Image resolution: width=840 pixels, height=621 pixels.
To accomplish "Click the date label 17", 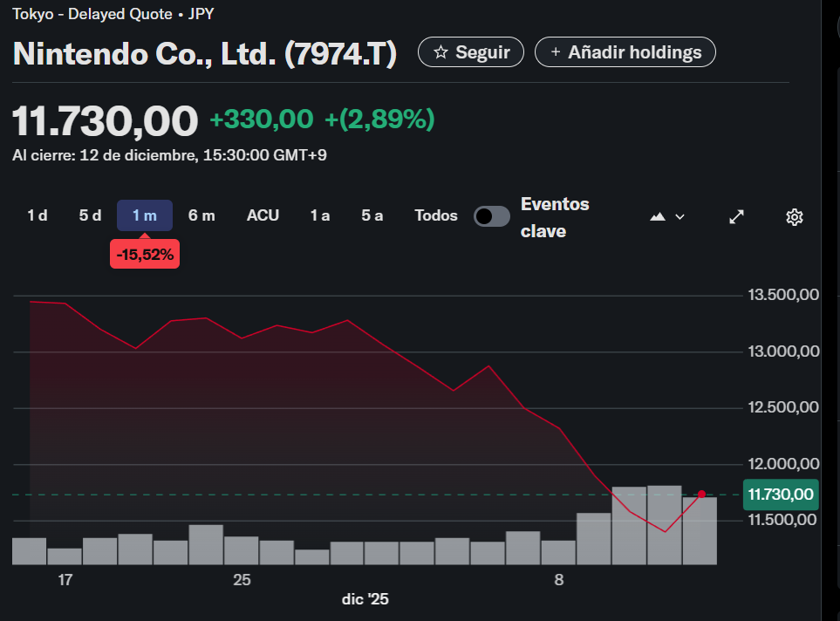I will point(65,580).
